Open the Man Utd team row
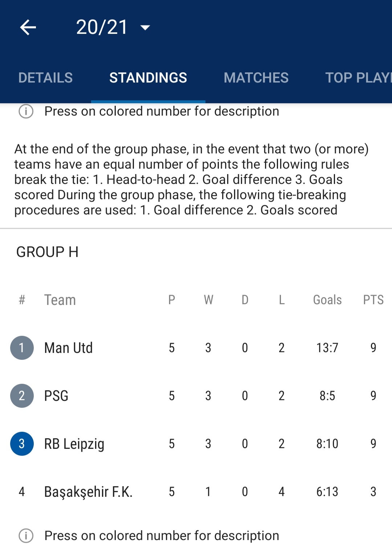 [196, 348]
